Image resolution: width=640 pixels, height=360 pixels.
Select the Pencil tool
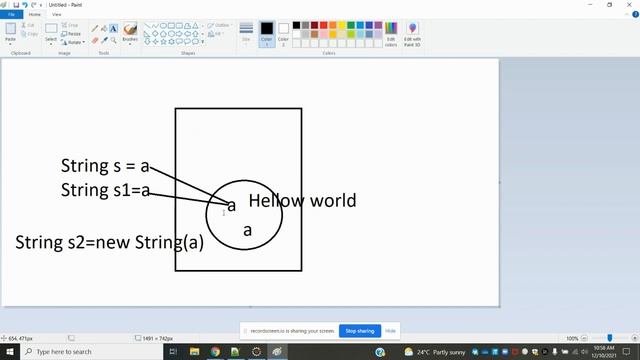point(95,29)
